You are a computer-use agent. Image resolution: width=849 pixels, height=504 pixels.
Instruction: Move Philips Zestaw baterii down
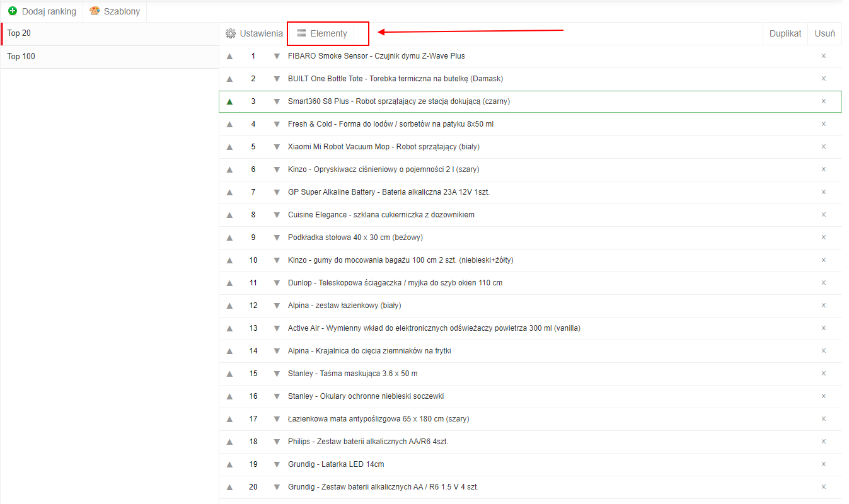[x=277, y=442]
